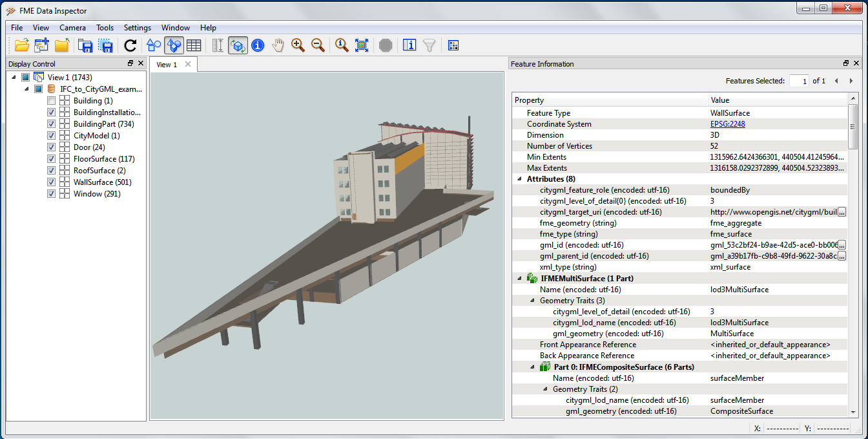This screenshot has width=868, height=439.
Task: Switch to the 2D view shapes icon
Action: click(x=154, y=45)
